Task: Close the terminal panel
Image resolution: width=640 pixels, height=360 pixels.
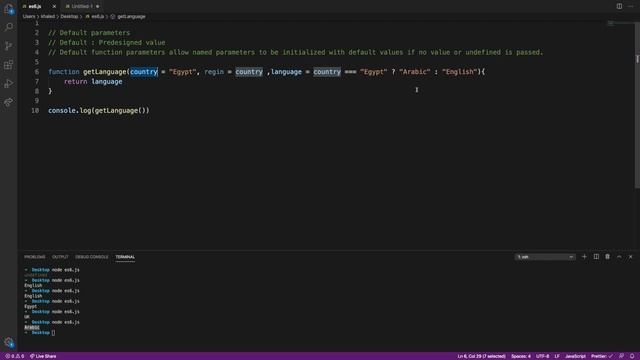Action: tap(631, 257)
